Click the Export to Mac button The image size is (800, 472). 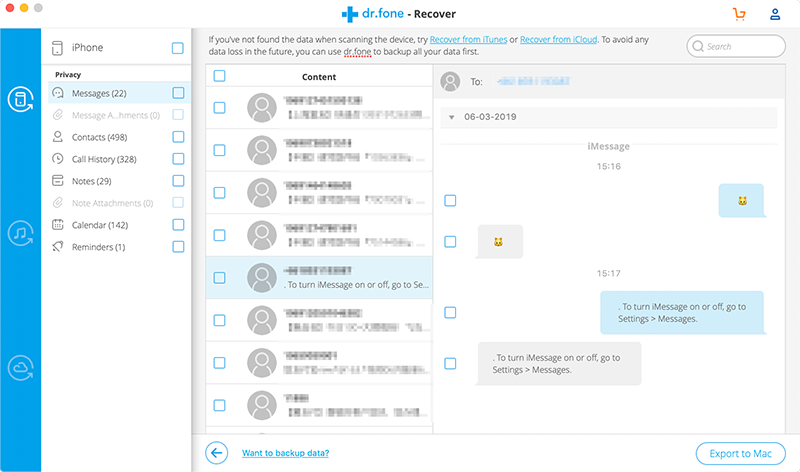coord(740,454)
